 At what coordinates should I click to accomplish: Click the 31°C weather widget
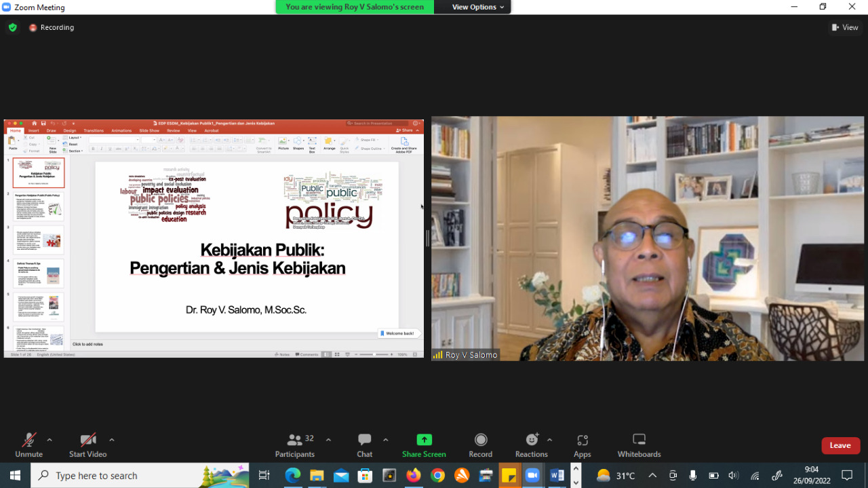(x=616, y=476)
